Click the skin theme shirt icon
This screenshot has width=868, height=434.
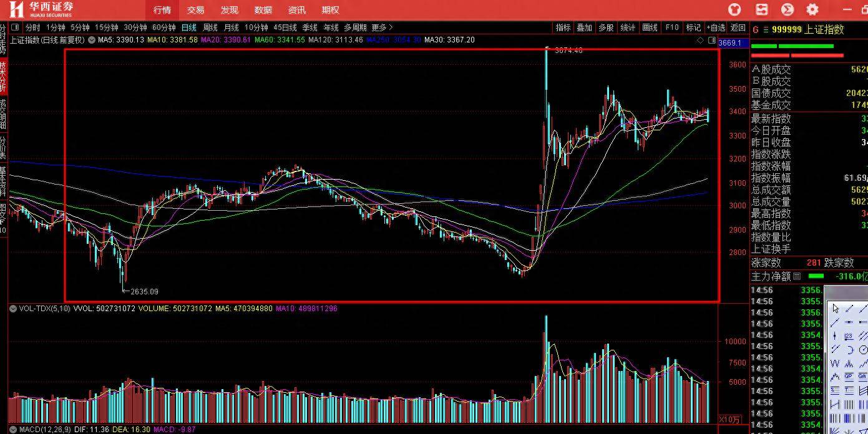click(x=735, y=9)
